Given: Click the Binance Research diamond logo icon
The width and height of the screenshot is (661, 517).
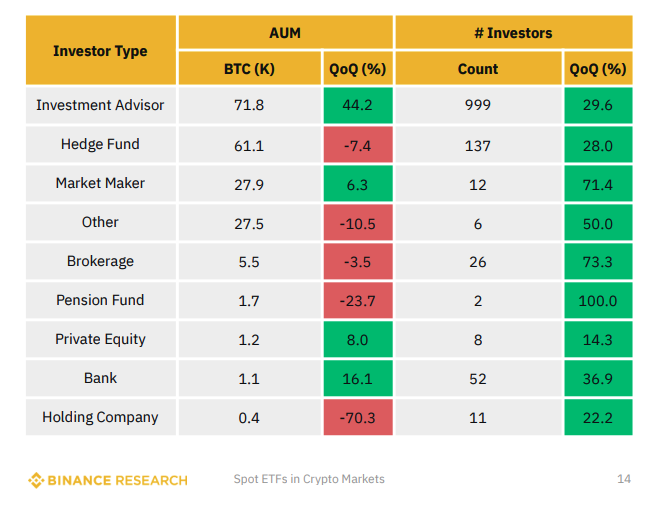Looking at the screenshot, I should (x=36, y=480).
